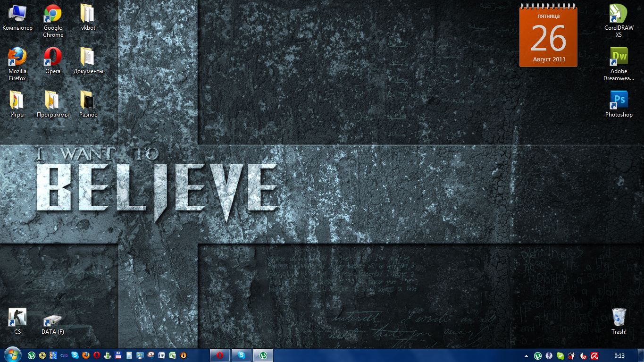Click the Avira antivirus tray icon
This screenshot has height=362, width=644.
point(594,356)
